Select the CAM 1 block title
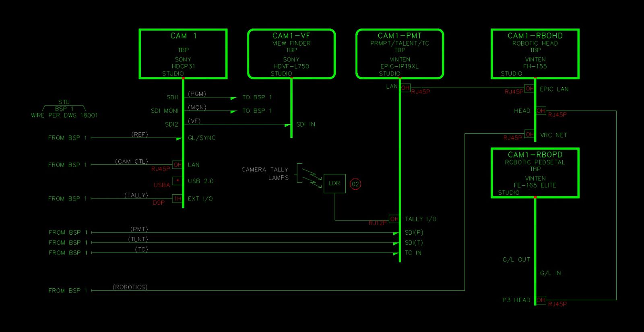The height and width of the screenshot is (332, 644). [183, 36]
